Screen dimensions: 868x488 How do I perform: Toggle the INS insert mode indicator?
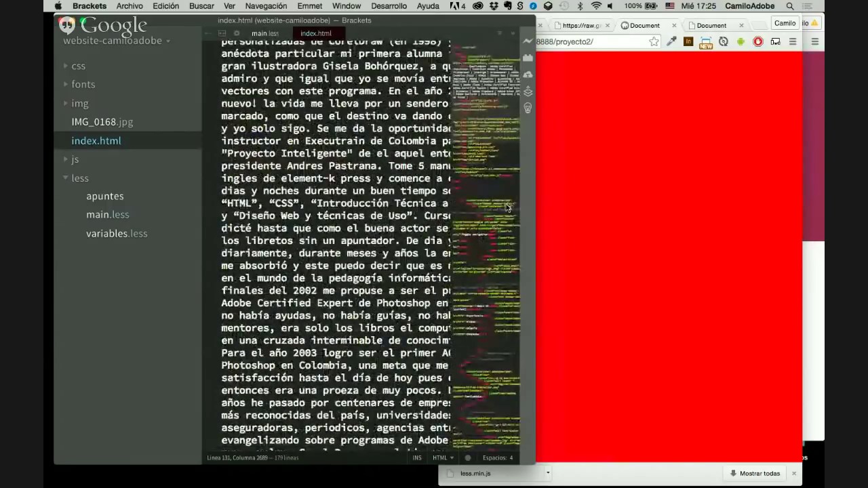coord(417,457)
